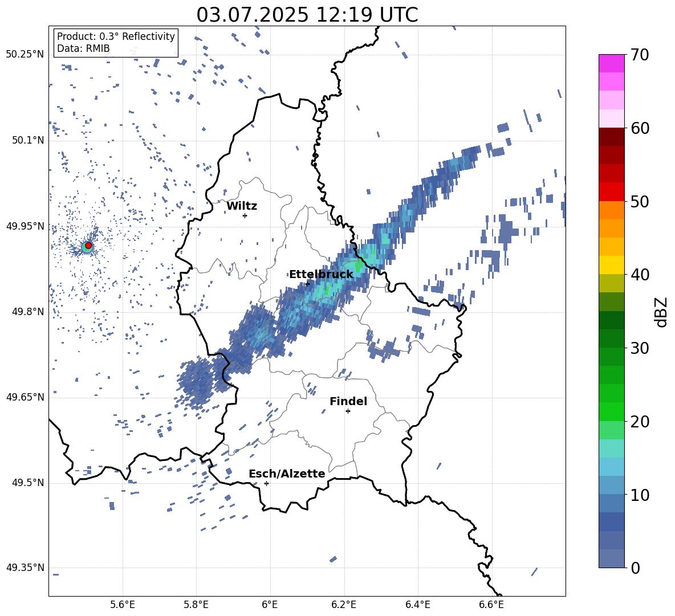Click the 6.6°E longitude label

491,605
